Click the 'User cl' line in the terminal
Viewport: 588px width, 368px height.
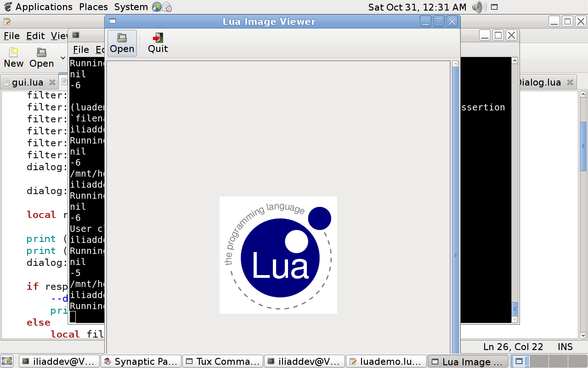(87, 229)
